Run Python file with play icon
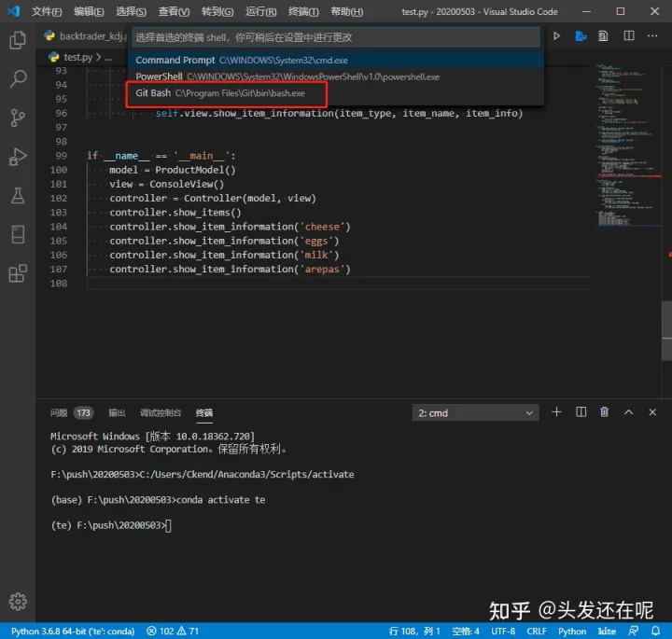The height and width of the screenshot is (639, 672). point(556,36)
